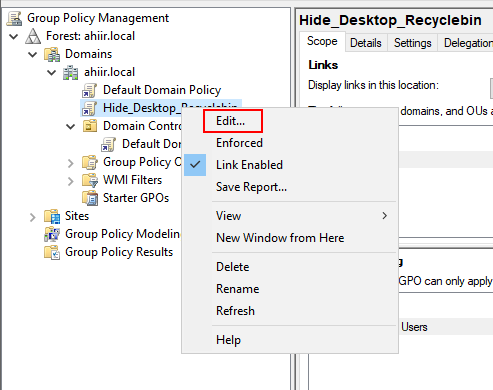Click the Domains folder icon
The image size is (493, 390).
(52, 54)
